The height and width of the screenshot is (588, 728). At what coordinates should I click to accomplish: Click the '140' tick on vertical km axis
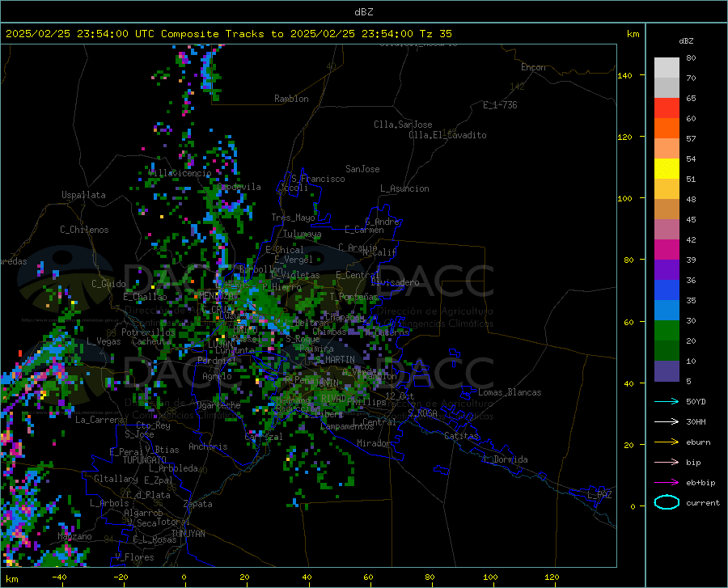624,75
